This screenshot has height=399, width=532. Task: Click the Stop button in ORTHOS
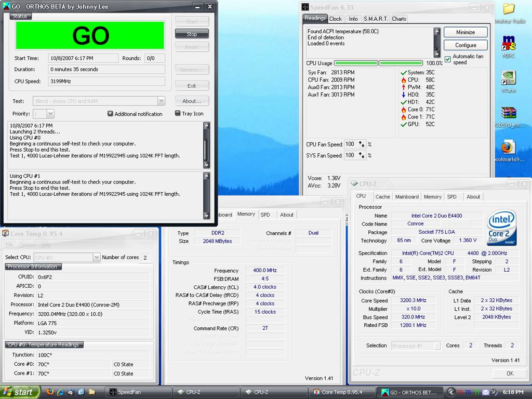192,34
